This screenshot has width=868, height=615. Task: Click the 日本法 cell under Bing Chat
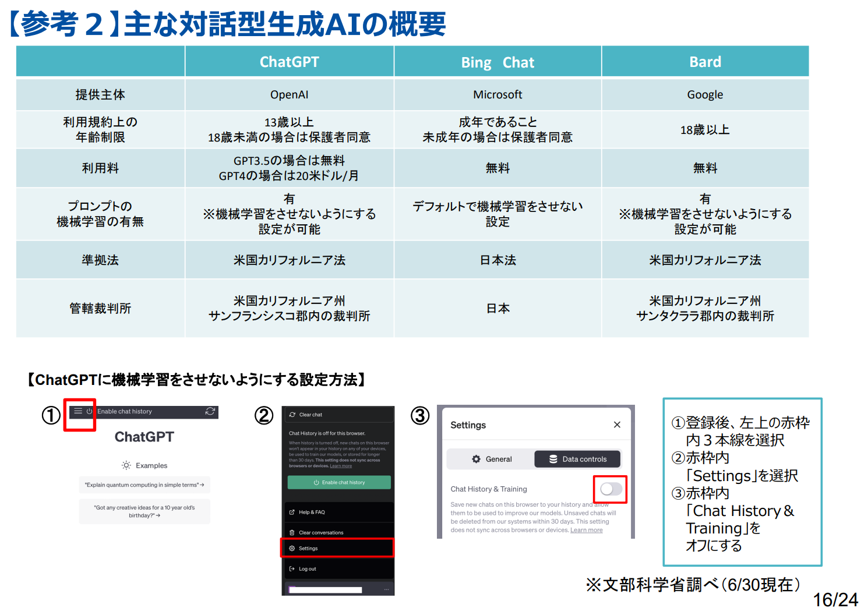tap(497, 260)
